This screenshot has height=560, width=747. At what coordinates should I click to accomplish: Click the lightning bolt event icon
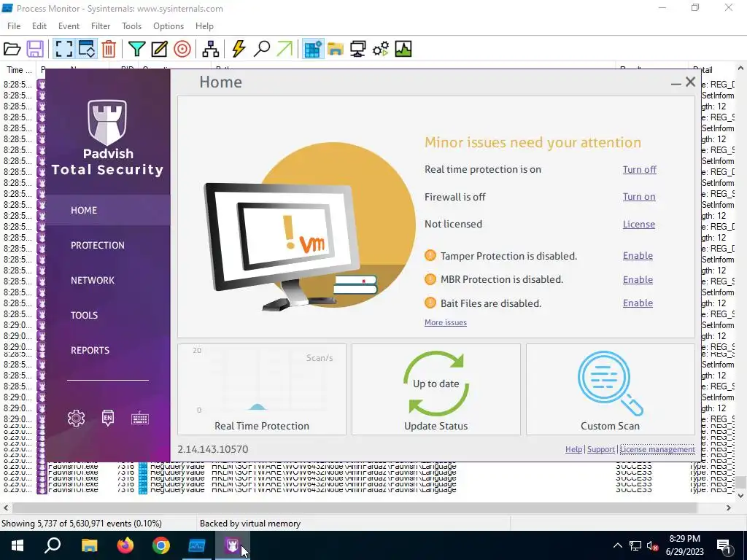239,49
